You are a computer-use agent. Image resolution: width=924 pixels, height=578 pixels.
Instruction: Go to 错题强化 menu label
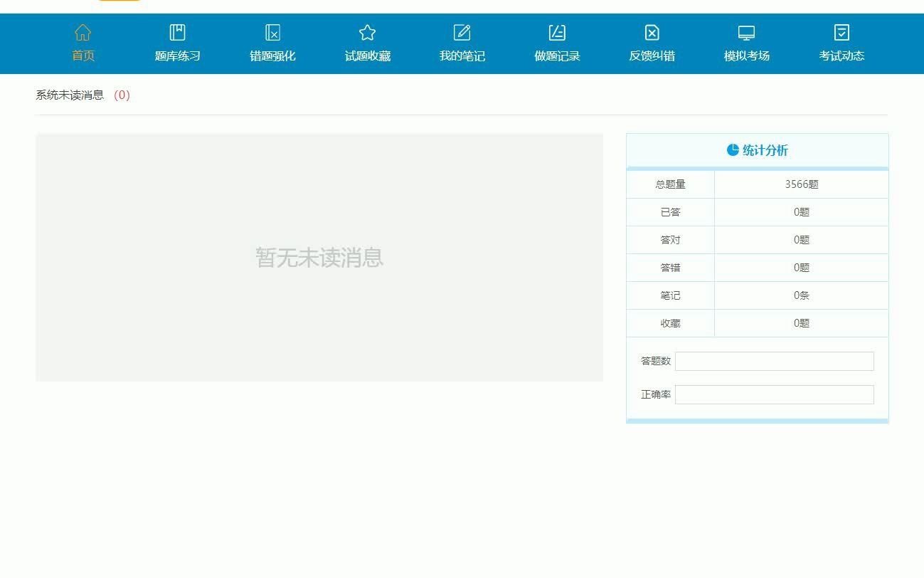tap(272, 56)
